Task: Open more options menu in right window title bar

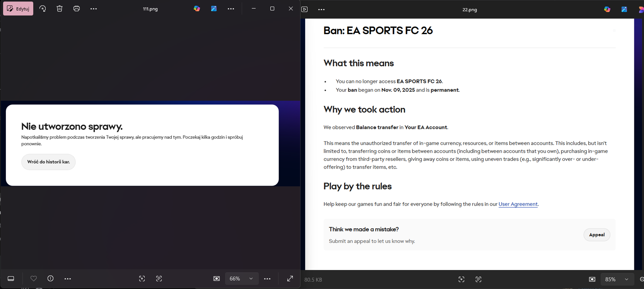Action: [x=321, y=9]
